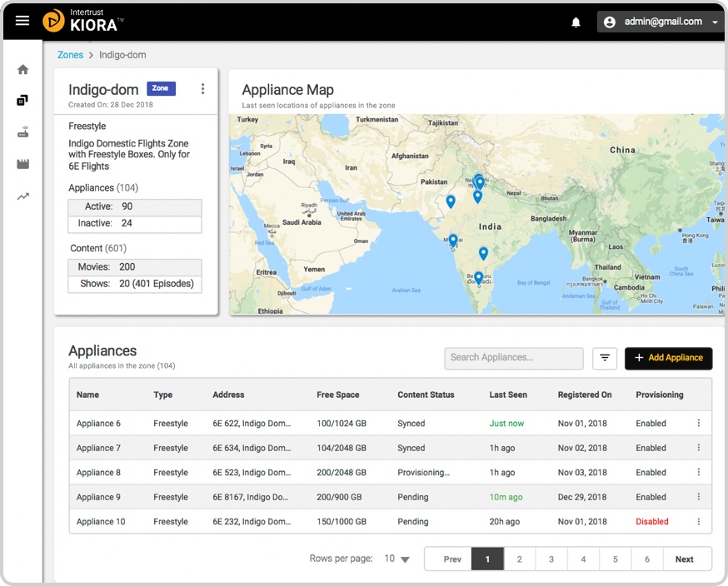Open Content clapperboard icon in sidebar
Screen dimensions: 728x586
pyautogui.click(x=22, y=164)
